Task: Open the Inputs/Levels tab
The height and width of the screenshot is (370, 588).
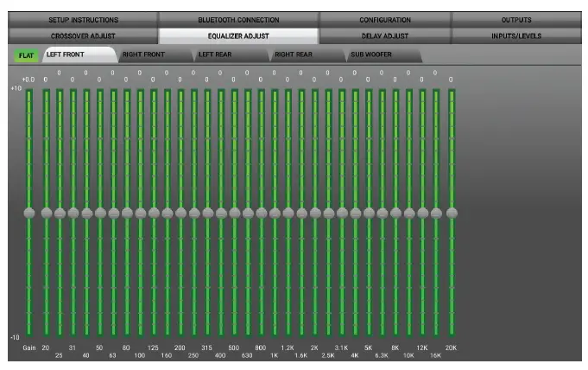Action: 516,36
